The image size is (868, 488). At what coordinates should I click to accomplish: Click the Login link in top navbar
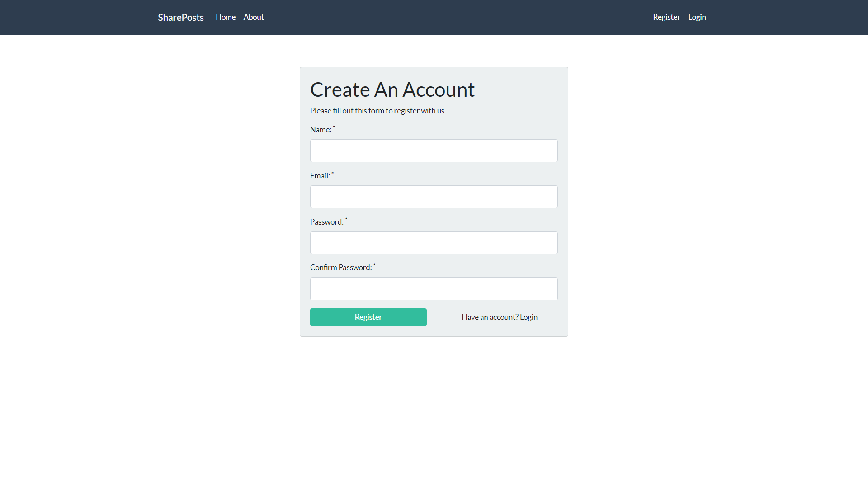697,17
